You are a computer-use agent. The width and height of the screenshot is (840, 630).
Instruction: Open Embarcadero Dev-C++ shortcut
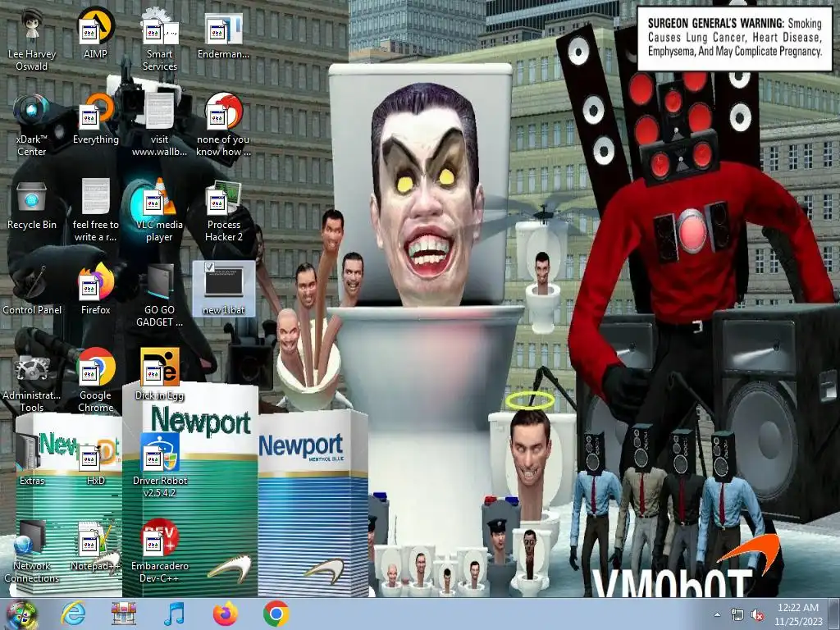point(159,551)
